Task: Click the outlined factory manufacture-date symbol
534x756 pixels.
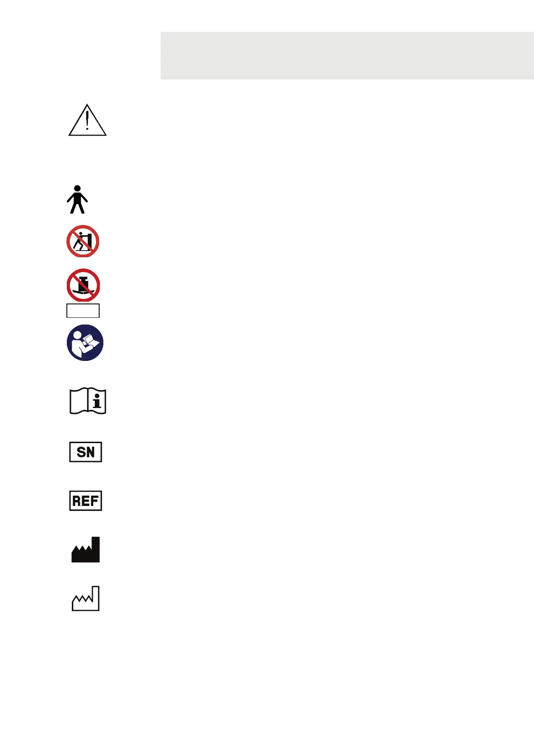Action: click(86, 598)
